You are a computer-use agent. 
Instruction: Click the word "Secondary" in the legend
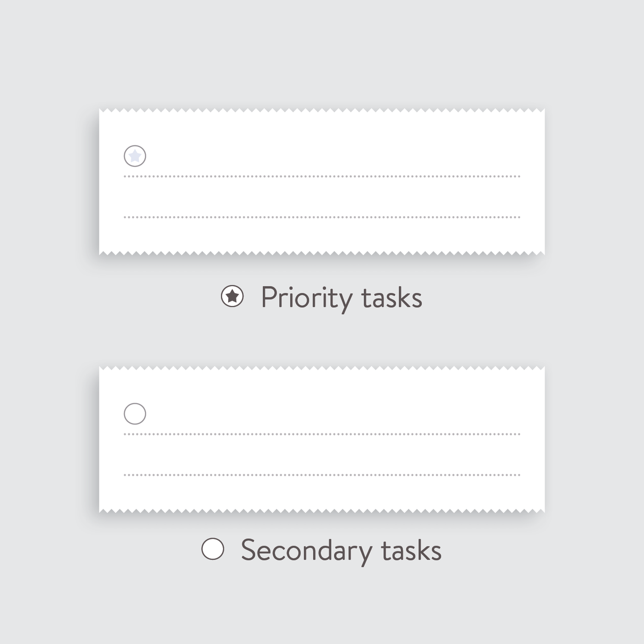306,550
